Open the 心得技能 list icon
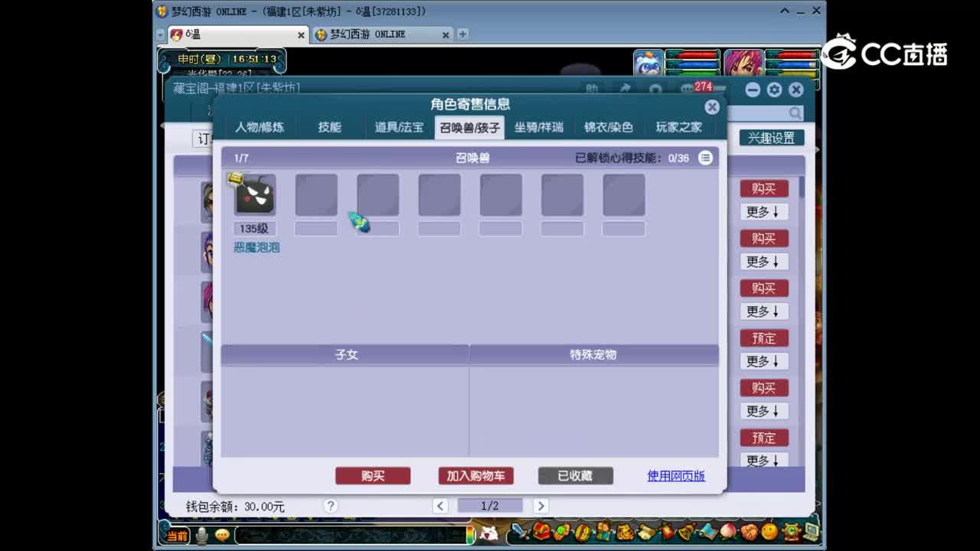 coord(705,158)
